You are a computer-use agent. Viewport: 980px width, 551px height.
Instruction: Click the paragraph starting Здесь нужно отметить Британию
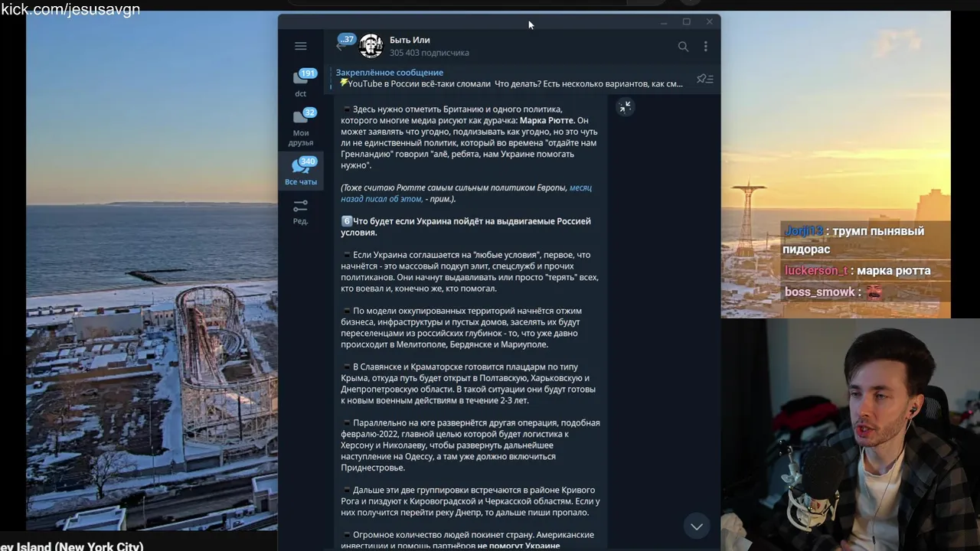[x=469, y=137]
